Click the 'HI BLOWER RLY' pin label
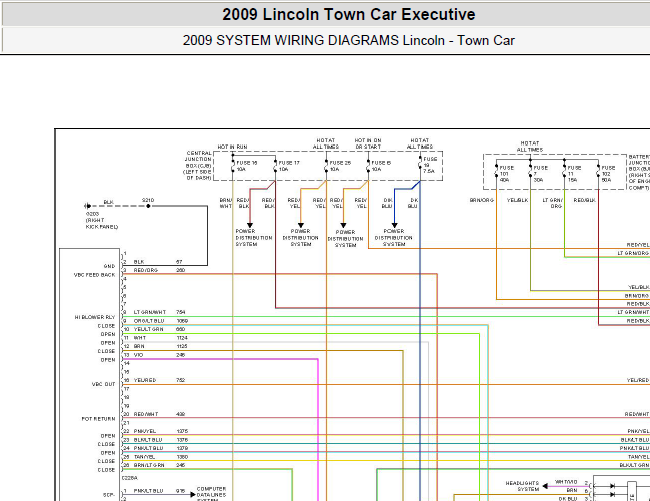The image size is (650, 501). tap(95, 317)
